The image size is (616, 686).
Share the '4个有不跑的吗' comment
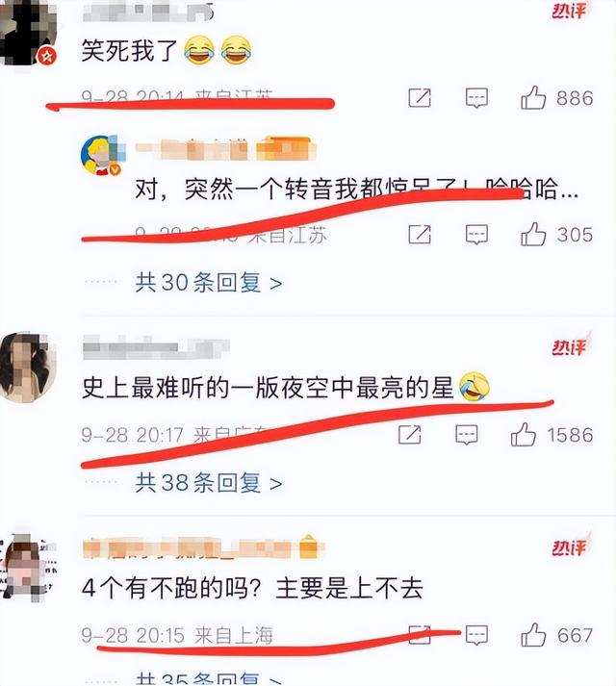420,635
